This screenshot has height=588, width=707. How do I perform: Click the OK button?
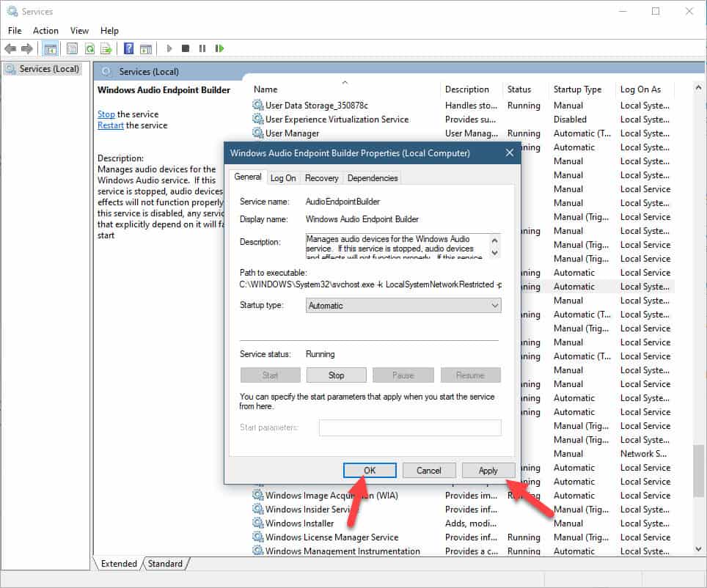(370, 470)
